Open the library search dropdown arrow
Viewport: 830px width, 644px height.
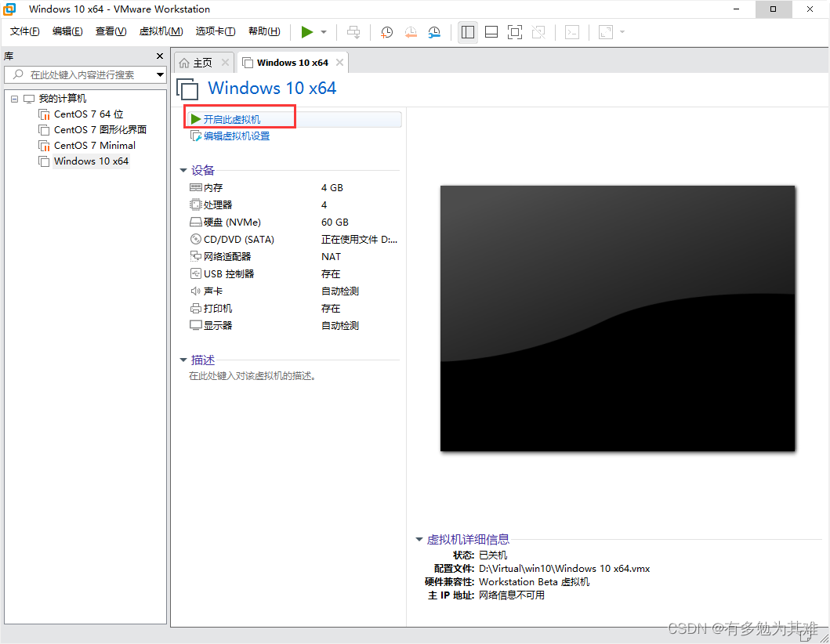pos(160,74)
